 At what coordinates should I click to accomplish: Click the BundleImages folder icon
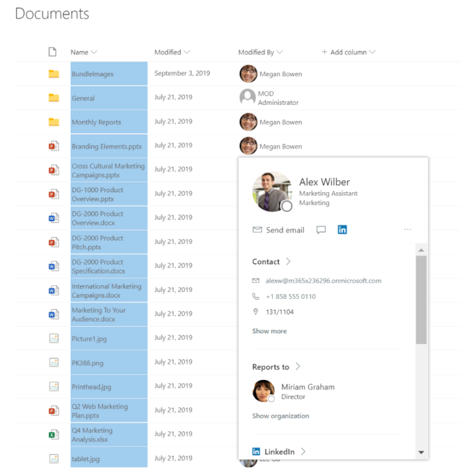point(54,74)
